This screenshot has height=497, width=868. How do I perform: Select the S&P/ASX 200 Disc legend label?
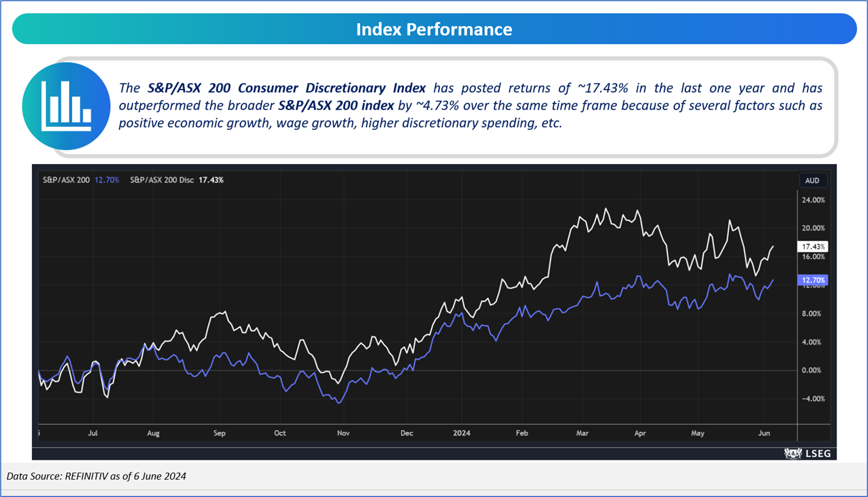pyautogui.click(x=162, y=180)
